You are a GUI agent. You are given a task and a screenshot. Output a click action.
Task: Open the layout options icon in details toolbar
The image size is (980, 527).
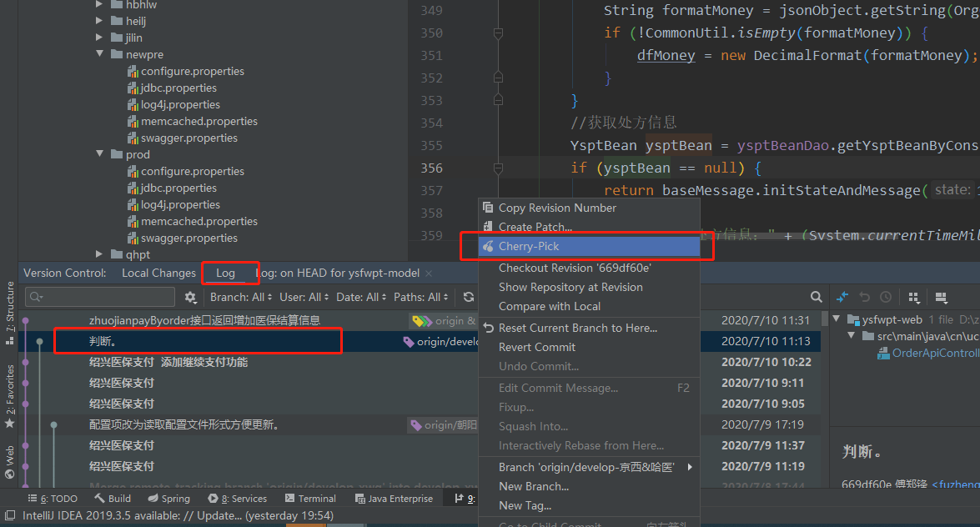tap(941, 297)
